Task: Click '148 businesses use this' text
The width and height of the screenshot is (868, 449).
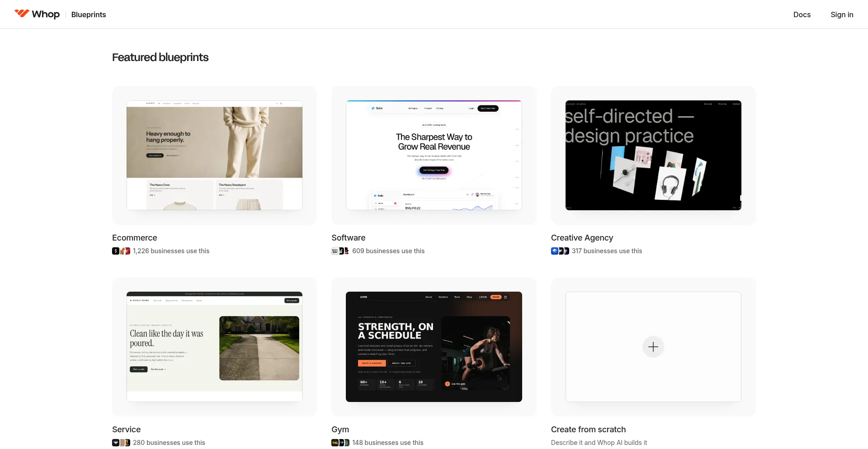Action: click(388, 443)
